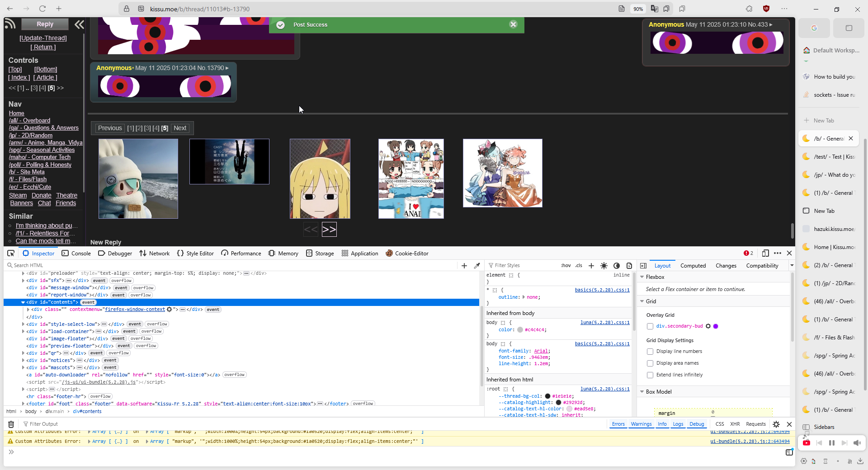Viewport: 868px width, 470px height.
Task: Click the red error count badge
Action: [x=749, y=253]
